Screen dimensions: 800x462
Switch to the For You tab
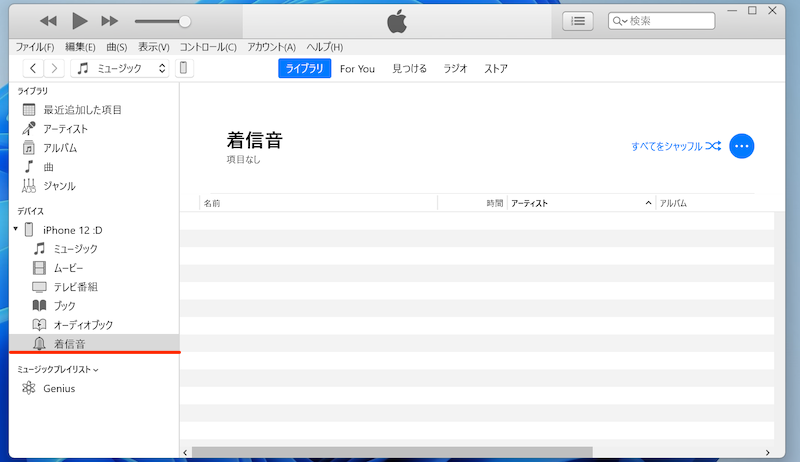[357, 69]
